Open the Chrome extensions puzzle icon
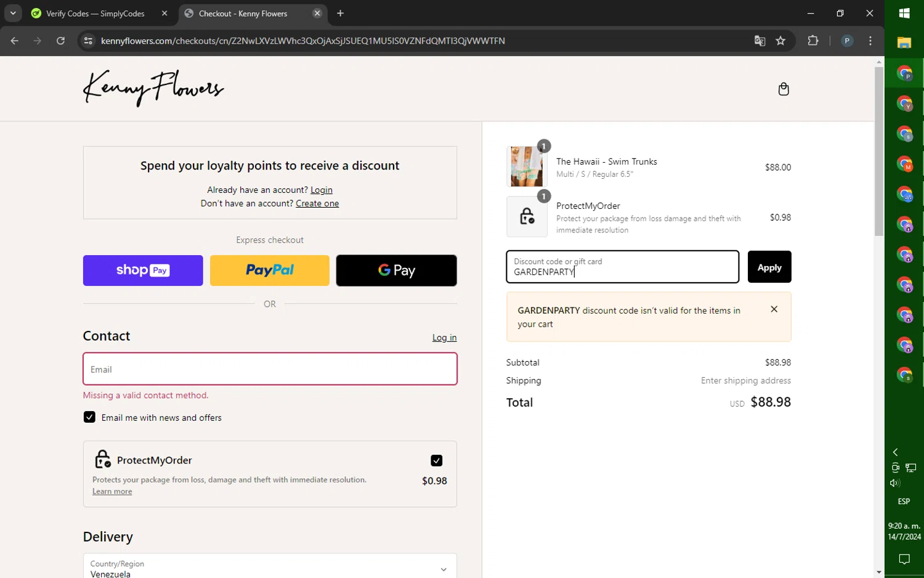Image resolution: width=924 pixels, height=578 pixels. 813,41
